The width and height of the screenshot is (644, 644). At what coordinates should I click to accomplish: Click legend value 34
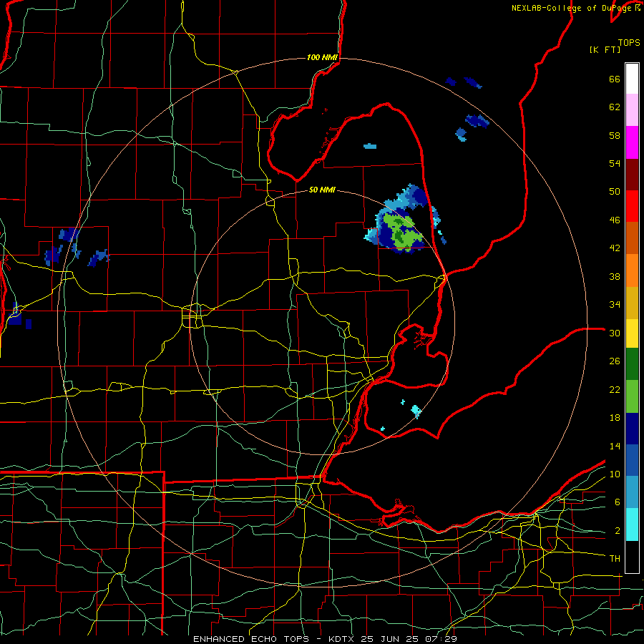(x=615, y=305)
